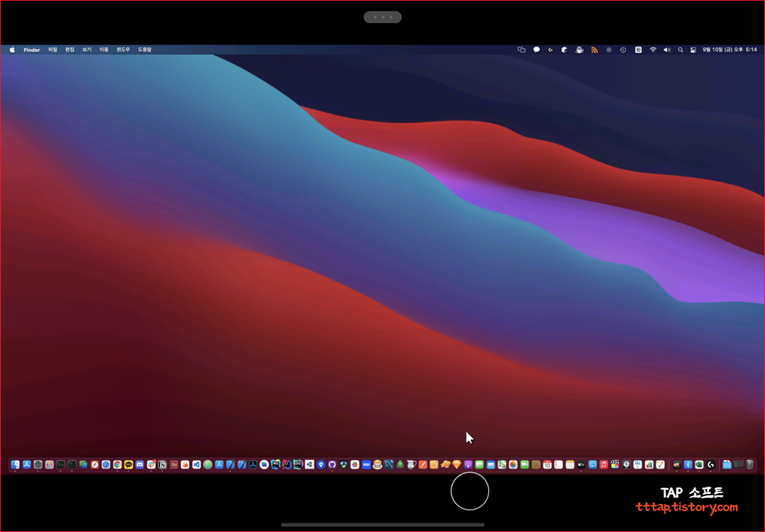
Task: Open Calendar from the Dock
Action: pyautogui.click(x=547, y=464)
